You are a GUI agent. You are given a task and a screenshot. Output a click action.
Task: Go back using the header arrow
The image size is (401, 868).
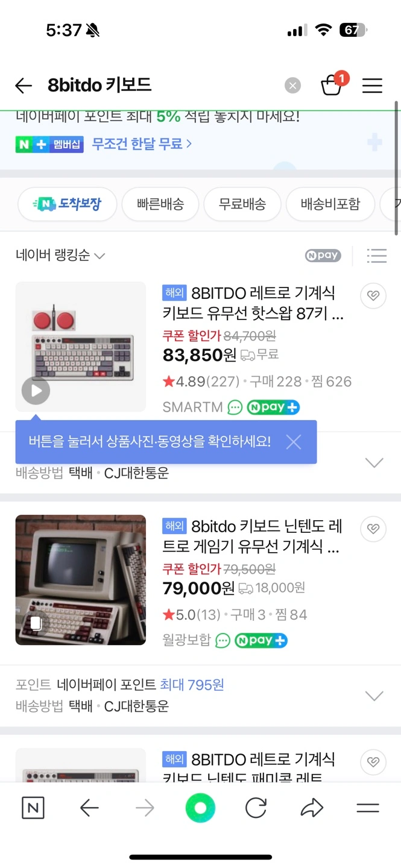point(24,86)
